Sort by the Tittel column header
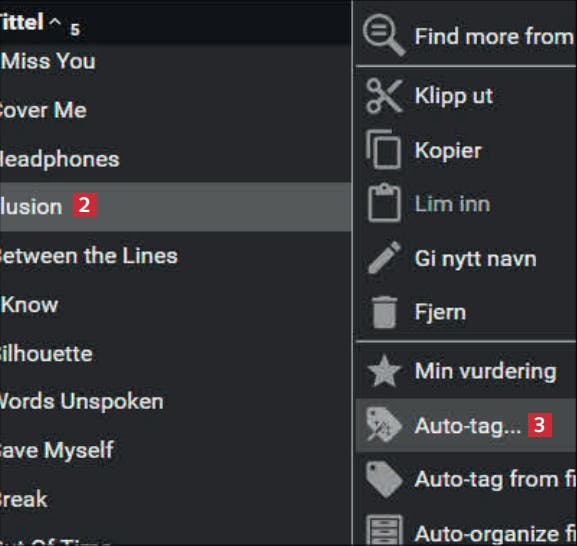 click(x=22, y=22)
